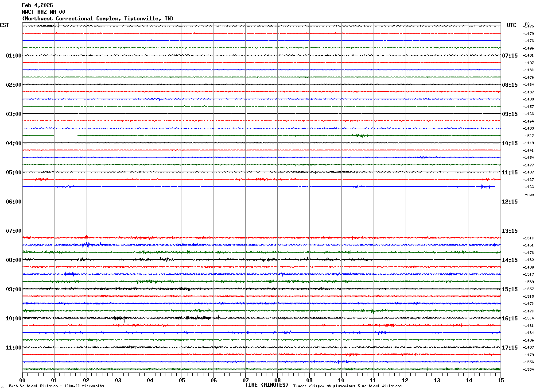Click the DC offset value -1437
The width and height of the screenshot is (536, 392).
(528, 172)
